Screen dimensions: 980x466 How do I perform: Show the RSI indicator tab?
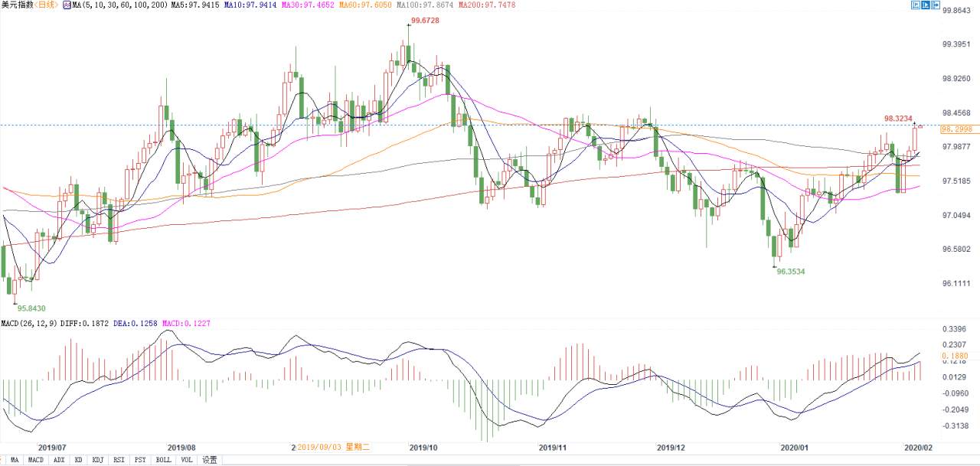coord(119,460)
